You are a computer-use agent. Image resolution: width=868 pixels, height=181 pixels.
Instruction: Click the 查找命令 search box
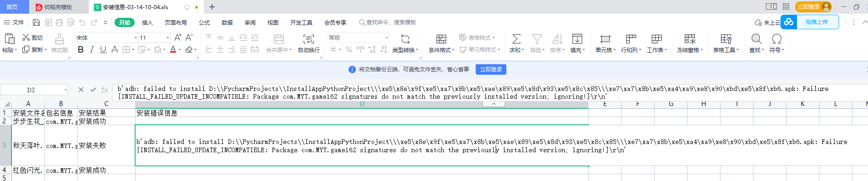click(388, 22)
